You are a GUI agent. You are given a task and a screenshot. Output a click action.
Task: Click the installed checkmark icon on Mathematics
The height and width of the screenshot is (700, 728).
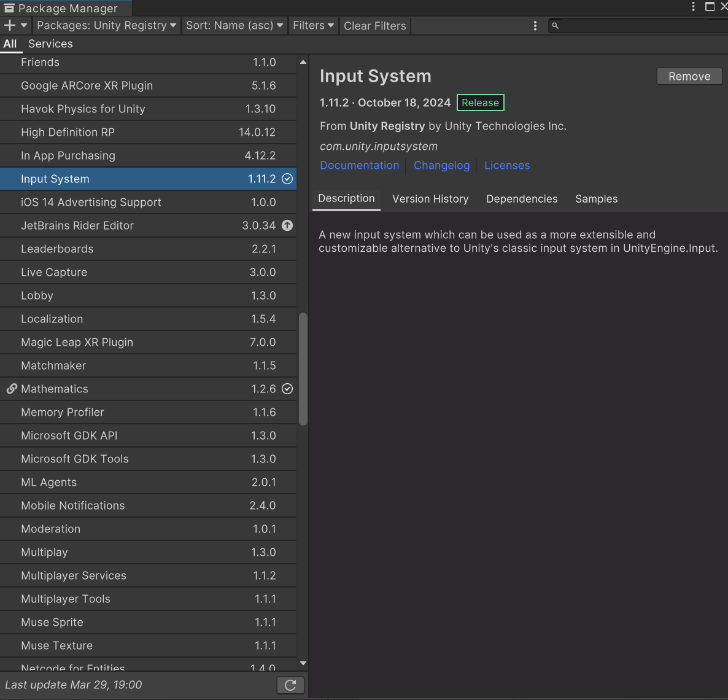pyautogui.click(x=287, y=389)
